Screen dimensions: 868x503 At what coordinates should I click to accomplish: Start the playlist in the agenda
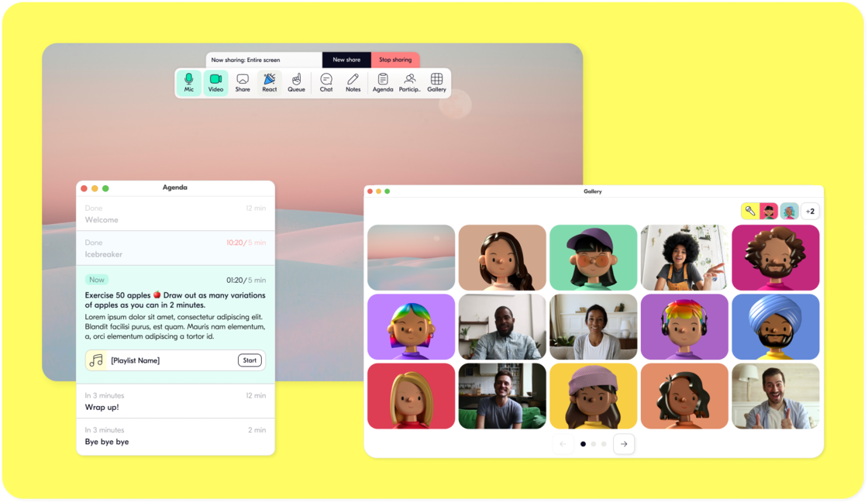[250, 360]
